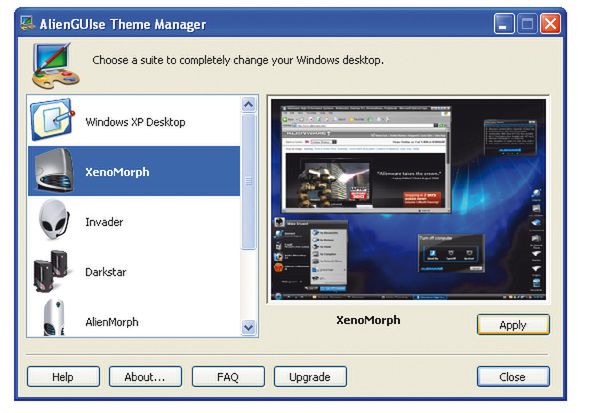This screenshot has height=413, width=613.
Task: Select the "Windows XP Desktop" list label
Action: pos(135,122)
